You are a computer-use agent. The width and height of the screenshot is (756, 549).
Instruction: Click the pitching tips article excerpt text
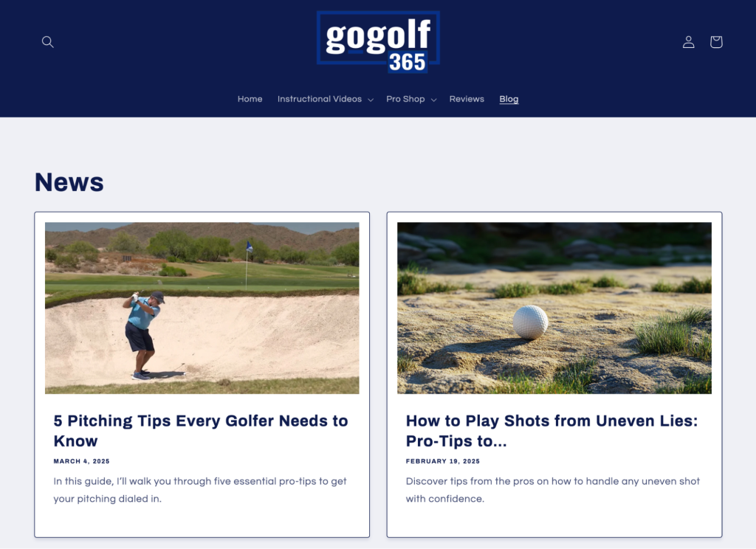pyautogui.click(x=200, y=490)
